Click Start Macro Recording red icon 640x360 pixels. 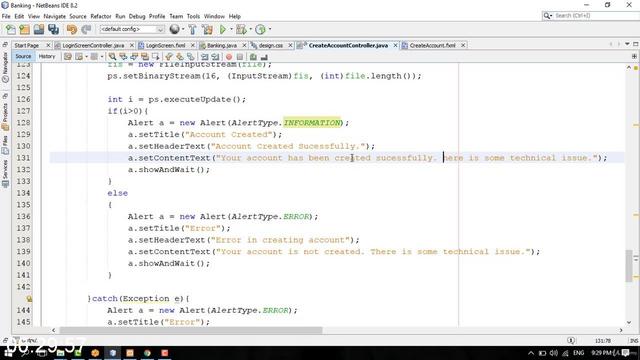(x=229, y=57)
